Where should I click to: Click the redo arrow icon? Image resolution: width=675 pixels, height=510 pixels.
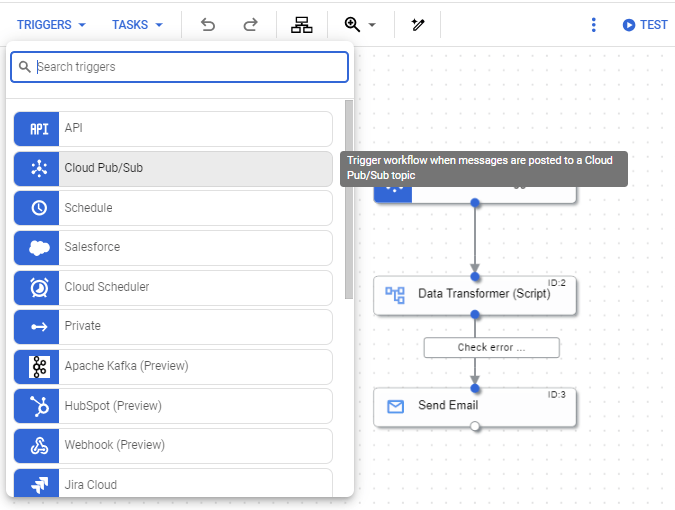[250, 25]
